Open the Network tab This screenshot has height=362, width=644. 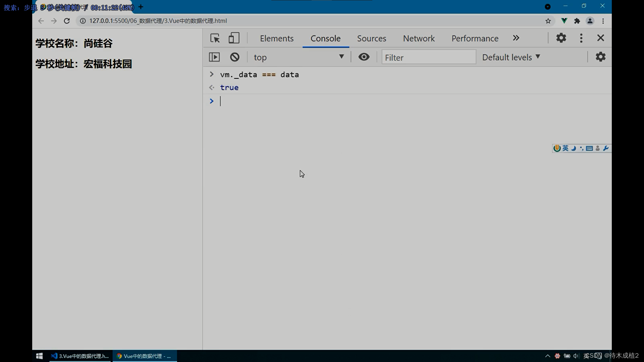(x=419, y=38)
